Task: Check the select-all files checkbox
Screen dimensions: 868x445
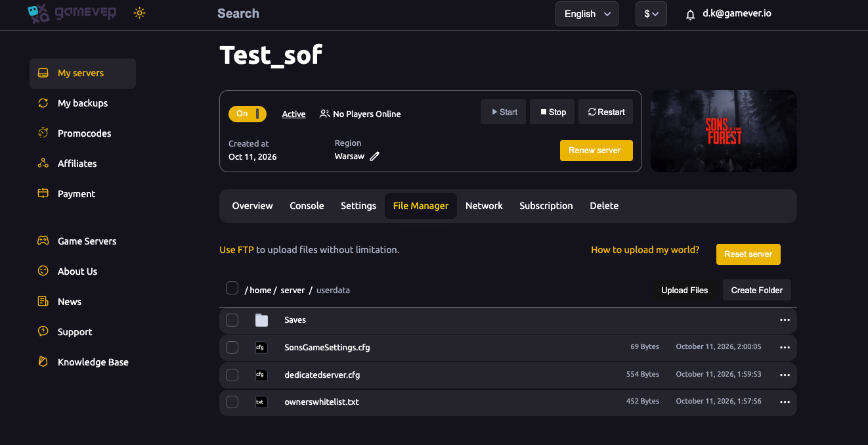Action: 232,288
